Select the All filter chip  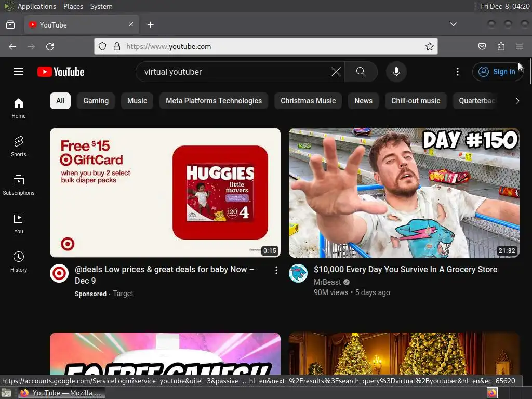60,101
